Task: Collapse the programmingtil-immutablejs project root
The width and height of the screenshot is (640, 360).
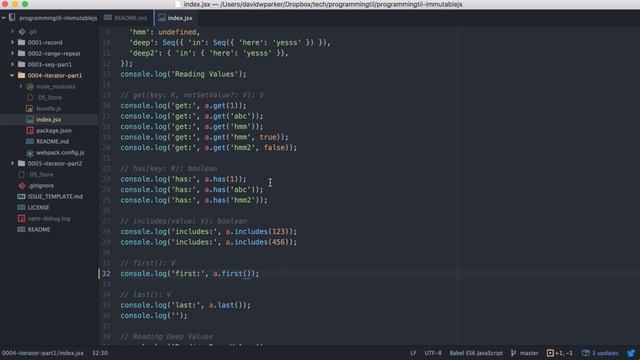Action: coord(3,18)
